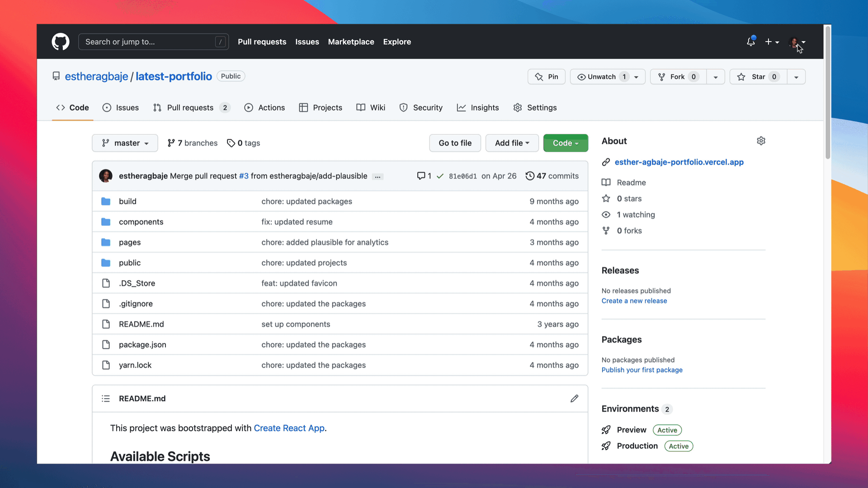Open Explore in the top navigation
The height and width of the screenshot is (488, 868).
(x=397, y=42)
